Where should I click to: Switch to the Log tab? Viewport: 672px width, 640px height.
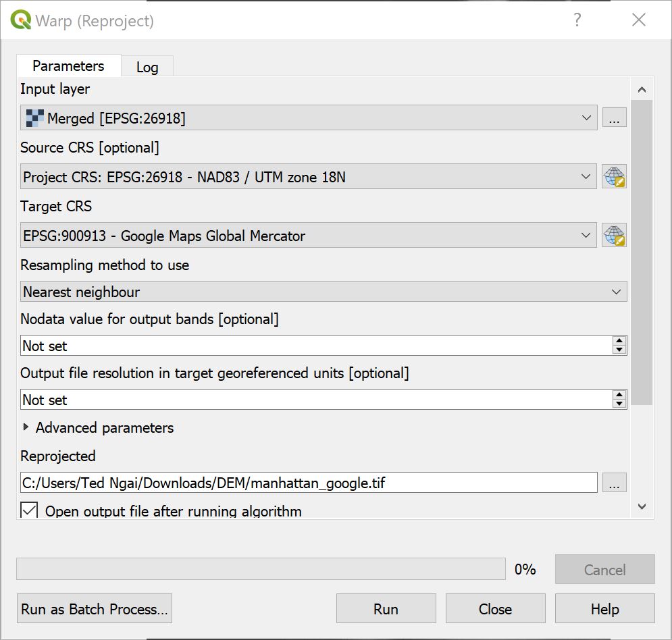pos(147,66)
